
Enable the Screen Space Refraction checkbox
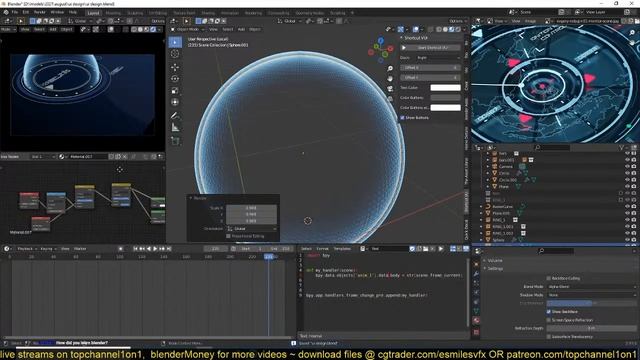coord(549,320)
